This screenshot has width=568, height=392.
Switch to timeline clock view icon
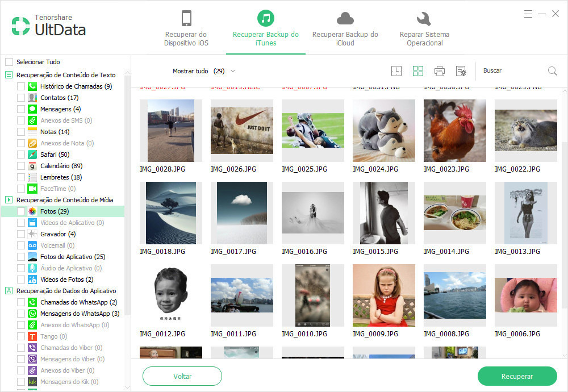click(396, 70)
